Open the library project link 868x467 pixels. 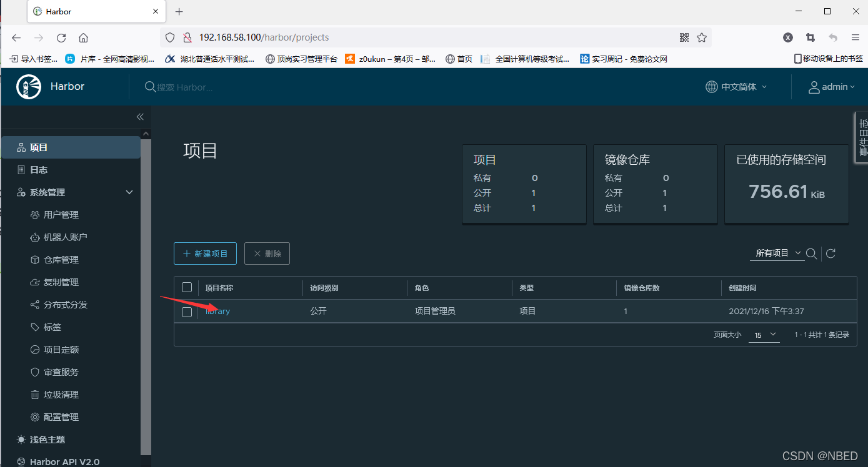click(x=217, y=311)
